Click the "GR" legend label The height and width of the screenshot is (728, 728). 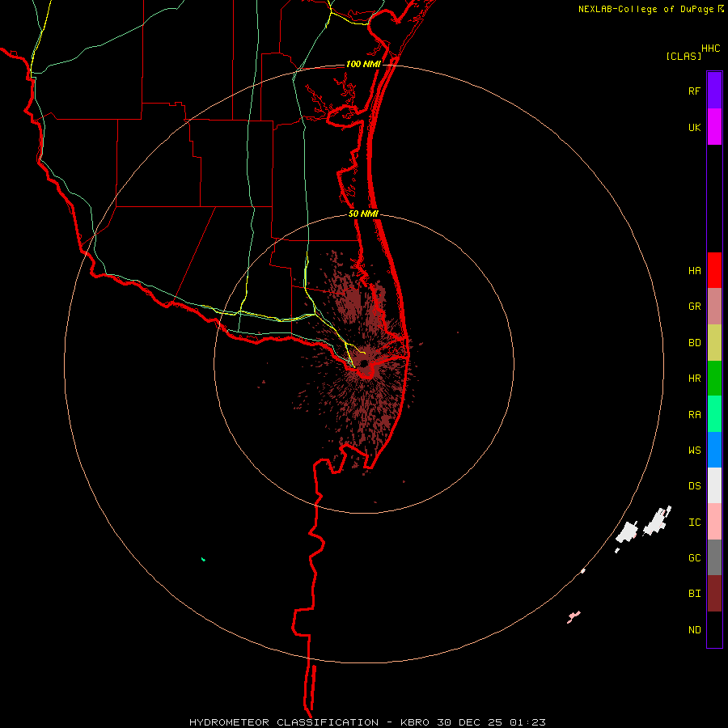pyautogui.click(x=694, y=307)
